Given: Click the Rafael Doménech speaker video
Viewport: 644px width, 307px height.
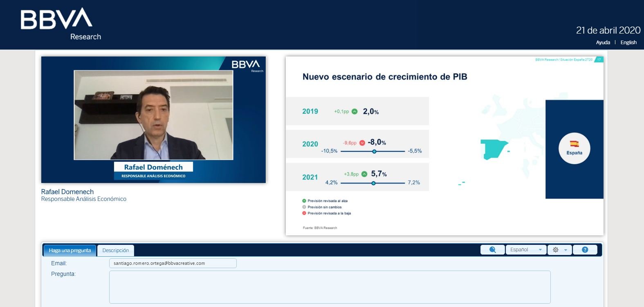Looking at the screenshot, I should click(153, 115).
